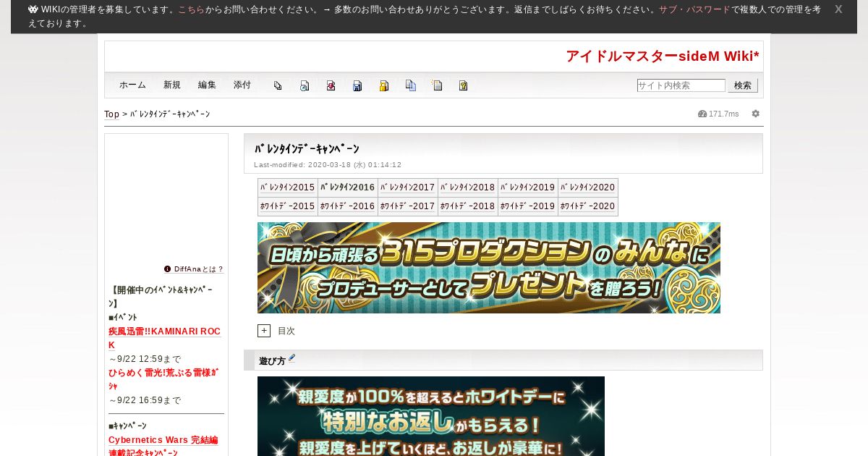Open the settings gear icon near breadcrumb
The width and height of the screenshot is (868, 456).
pos(756,114)
